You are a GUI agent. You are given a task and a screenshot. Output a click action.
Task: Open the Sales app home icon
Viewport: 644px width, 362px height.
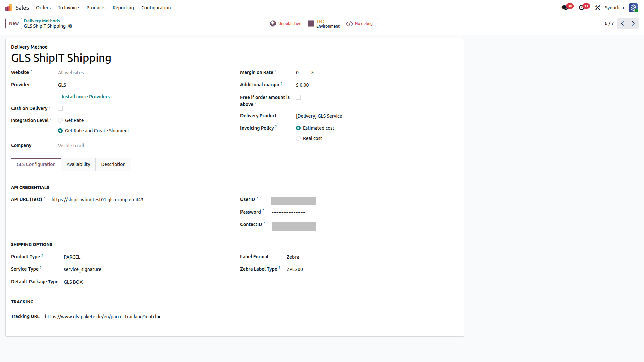8,7
